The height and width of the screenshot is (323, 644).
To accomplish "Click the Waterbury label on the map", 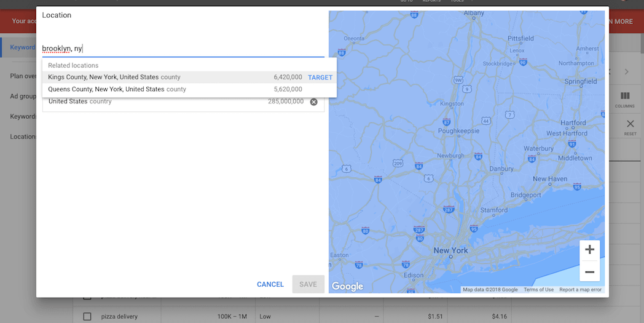I will coord(538,148).
